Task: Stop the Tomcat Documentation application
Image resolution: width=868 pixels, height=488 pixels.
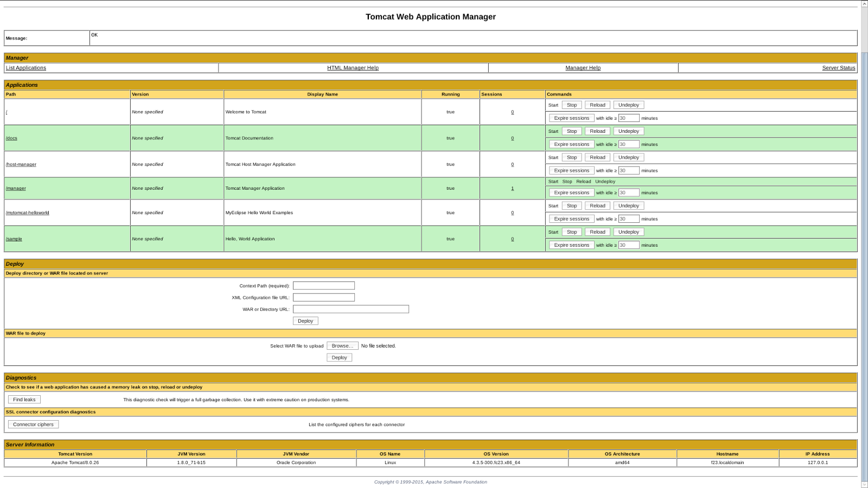Action: click(x=572, y=131)
